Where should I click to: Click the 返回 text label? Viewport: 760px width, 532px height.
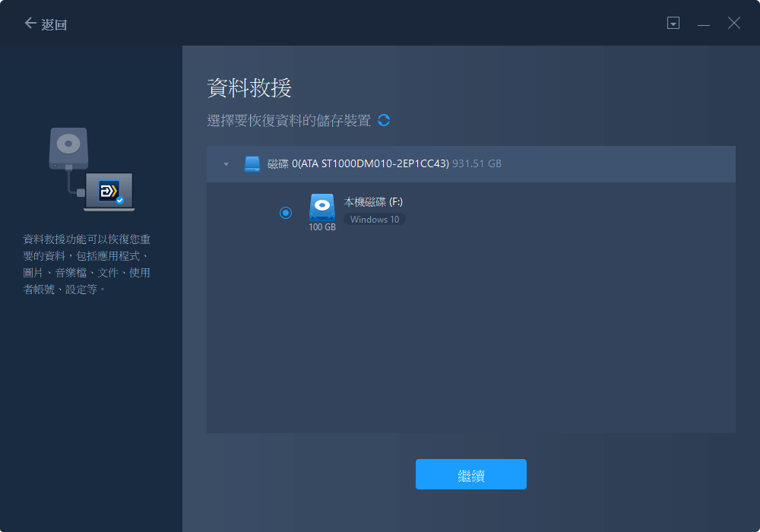(x=55, y=24)
